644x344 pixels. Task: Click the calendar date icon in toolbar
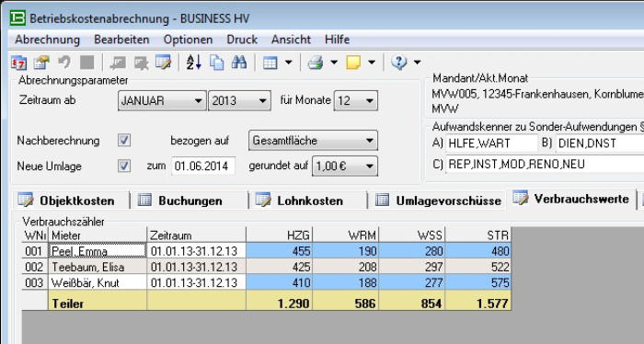18,63
